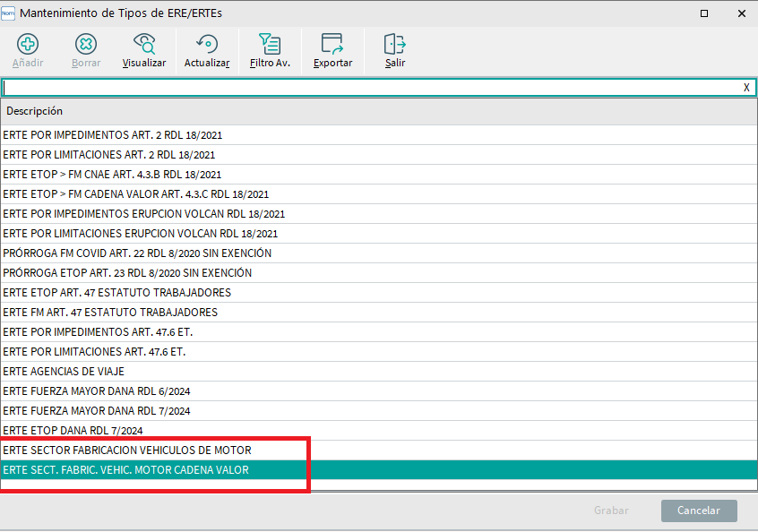This screenshot has width=758, height=532.
Task: Select the ERTE AGENCIAS DE VIAJE row
Action: pos(64,371)
